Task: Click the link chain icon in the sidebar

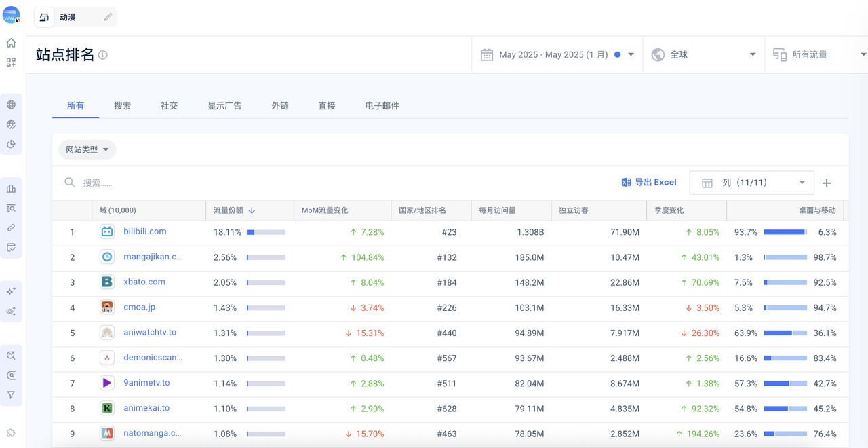Action: coord(11,228)
